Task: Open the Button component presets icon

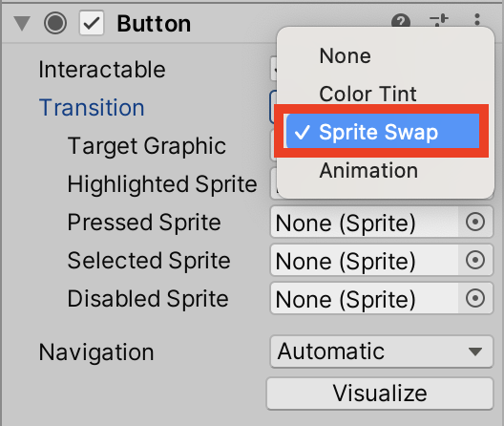Action: [x=439, y=20]
